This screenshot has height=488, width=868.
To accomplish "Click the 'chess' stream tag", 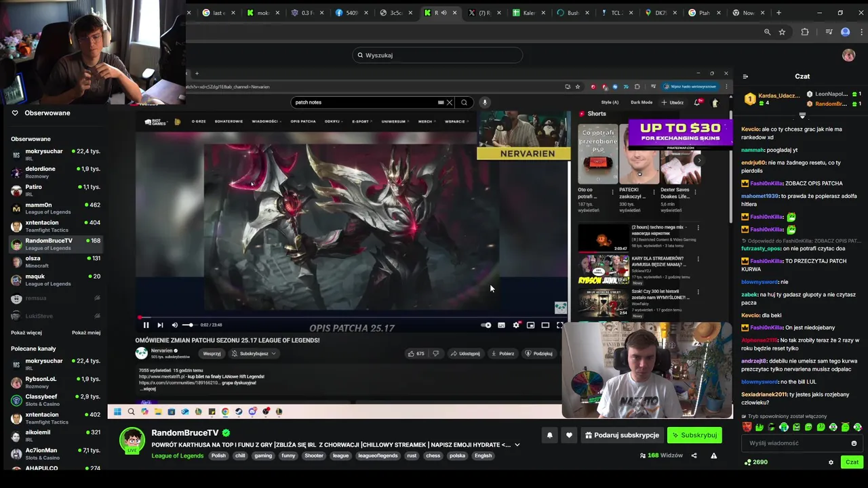I will (x=433, y=456).
